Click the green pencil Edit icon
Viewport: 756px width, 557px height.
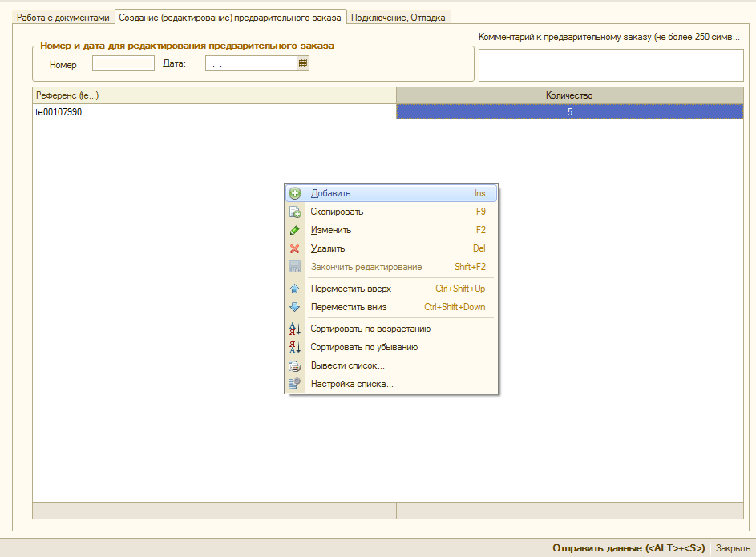[294, 230]
